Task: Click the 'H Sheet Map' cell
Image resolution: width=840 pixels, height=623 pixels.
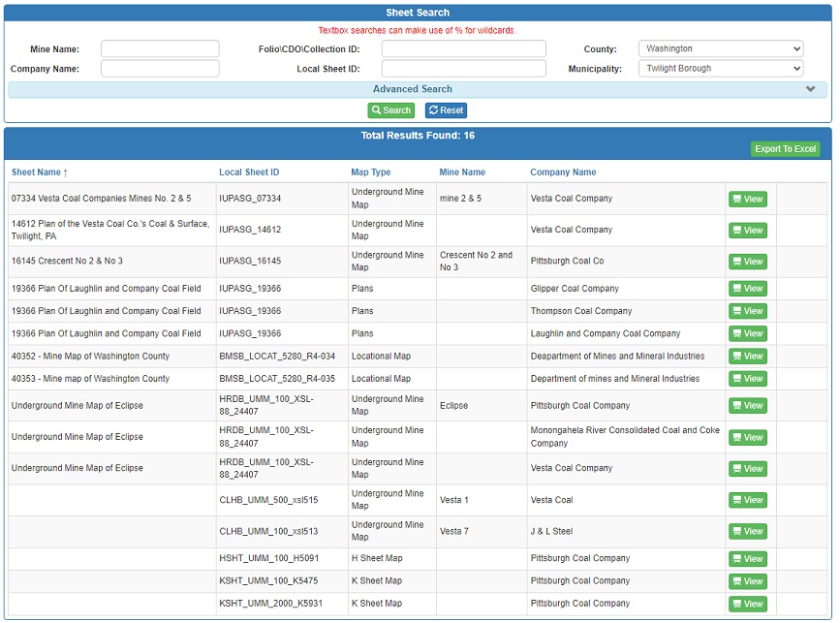Action: tap(377, 558)
